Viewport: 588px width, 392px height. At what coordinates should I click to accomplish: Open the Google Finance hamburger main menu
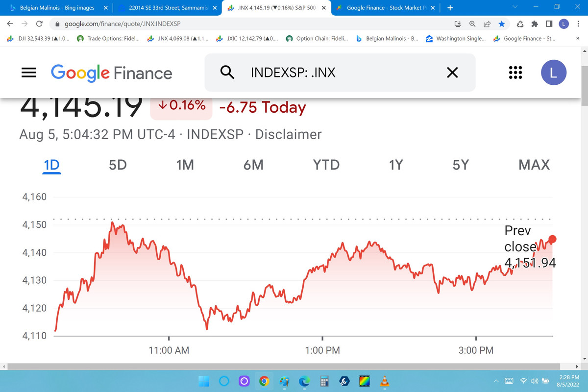click(x=29, y=73)
